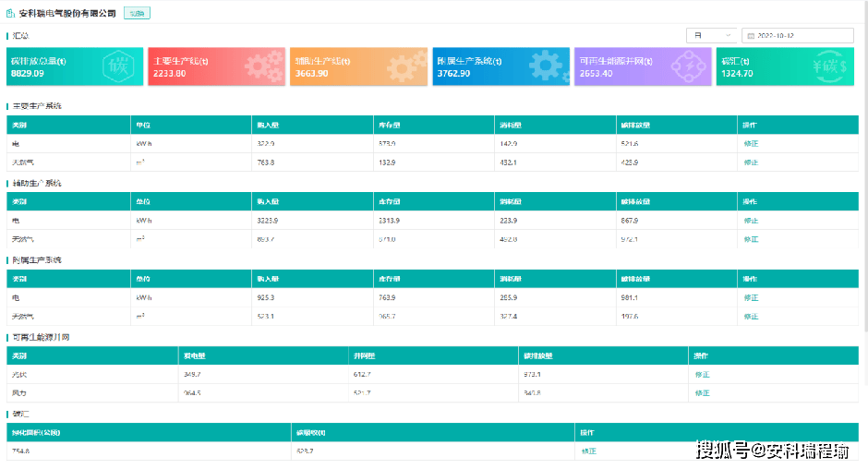
Task: Click the 867.9 carbon emission cell
Action: (x=630, y=221)
